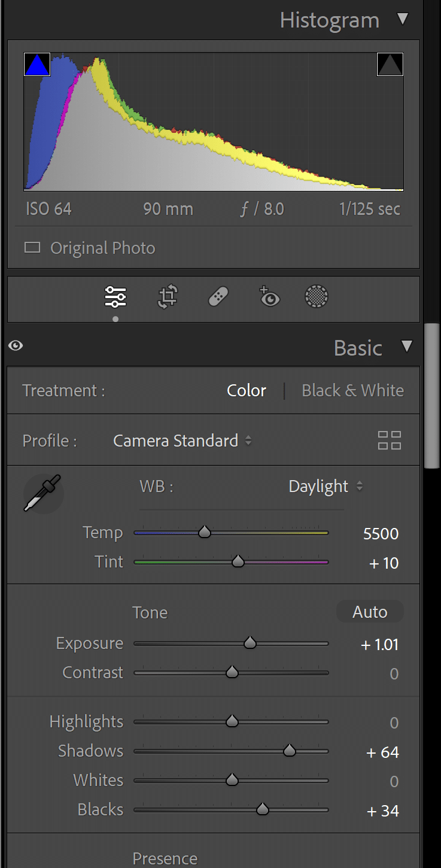Toggle the shadow clipping blue triangle
This screenshot has height=868, width=441.
coord(37,65)
